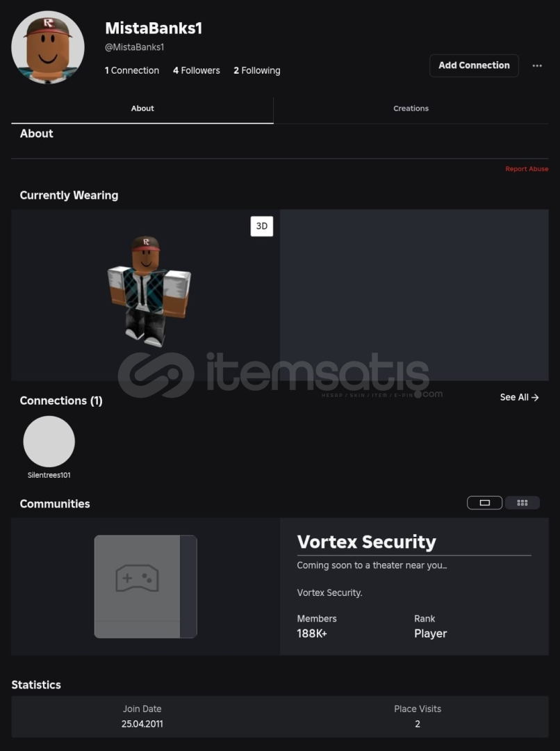Click the Connections (1) section heading
The width and height of the screenshot is (560, 751).
60,401
